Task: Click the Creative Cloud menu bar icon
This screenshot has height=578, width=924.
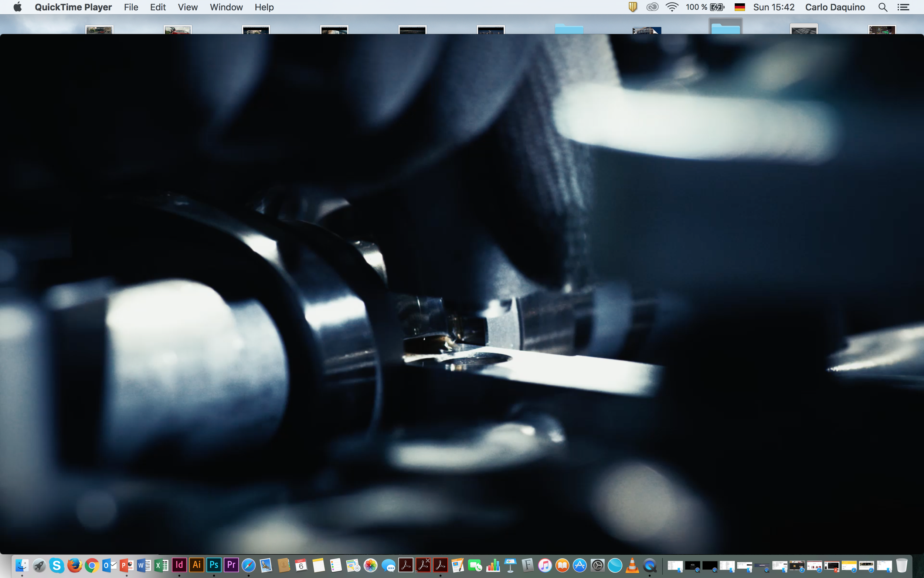Action: [x=652, y=7]
